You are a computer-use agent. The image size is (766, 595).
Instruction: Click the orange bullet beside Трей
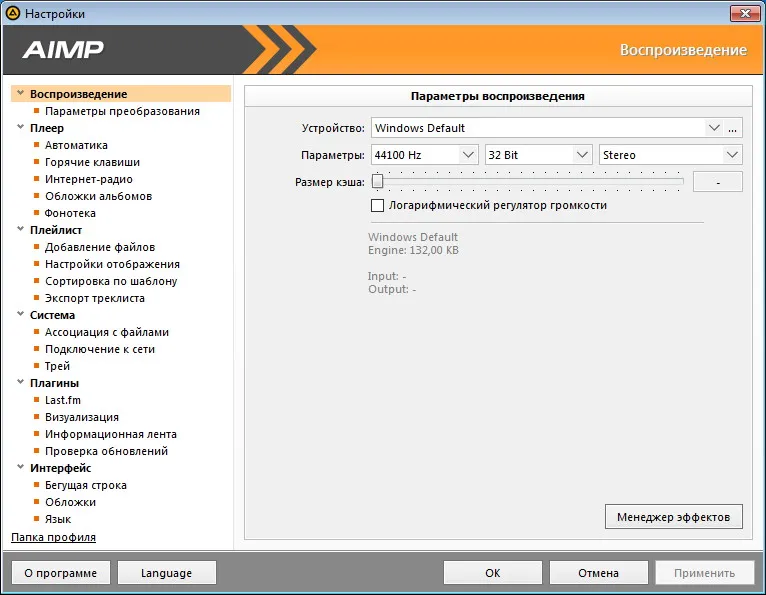[x=36, y=365]
